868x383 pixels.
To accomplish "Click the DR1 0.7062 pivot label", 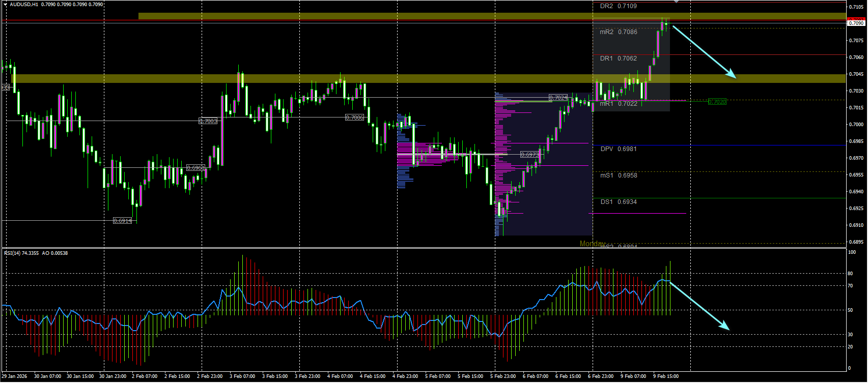I will click(x=619, y=58).
